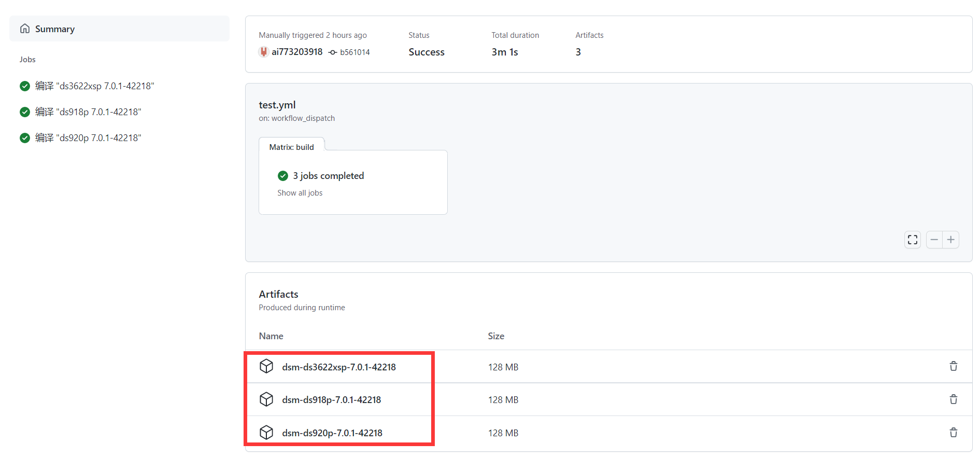This screenshot has height=457, width=980.
Task: Delete the dsm-ds918p-7.0.1-42218 artifact
Action: (x=954, y=399)
